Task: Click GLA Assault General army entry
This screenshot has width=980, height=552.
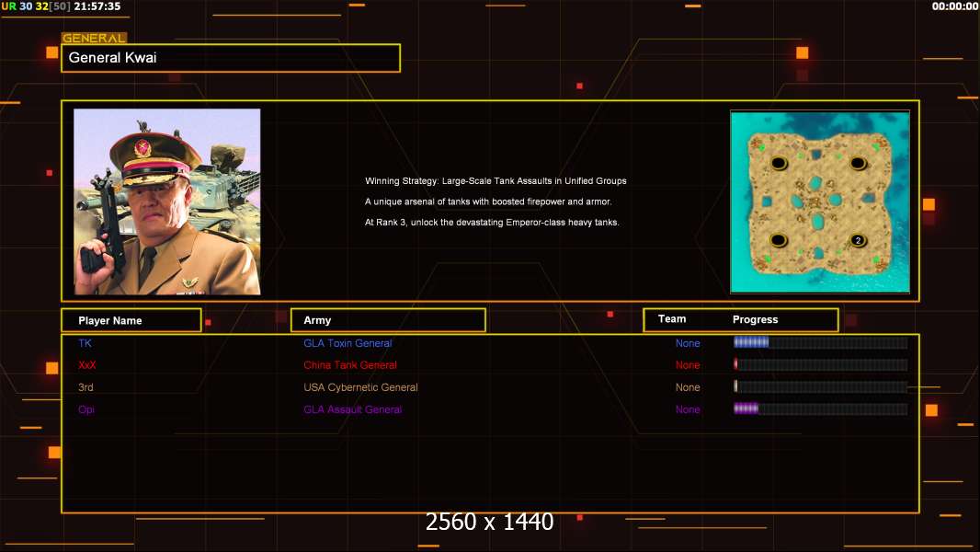Action: pyautogui.click(x=352, y=409)
